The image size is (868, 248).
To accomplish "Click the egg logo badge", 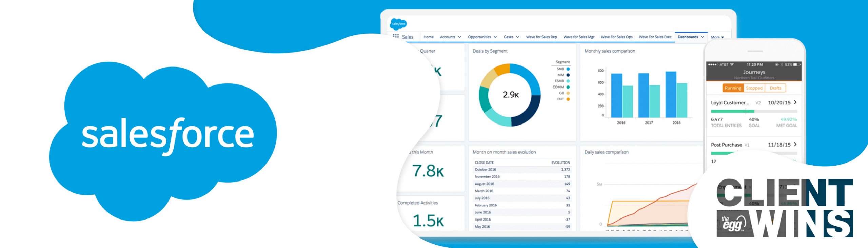I will [733, 224].
